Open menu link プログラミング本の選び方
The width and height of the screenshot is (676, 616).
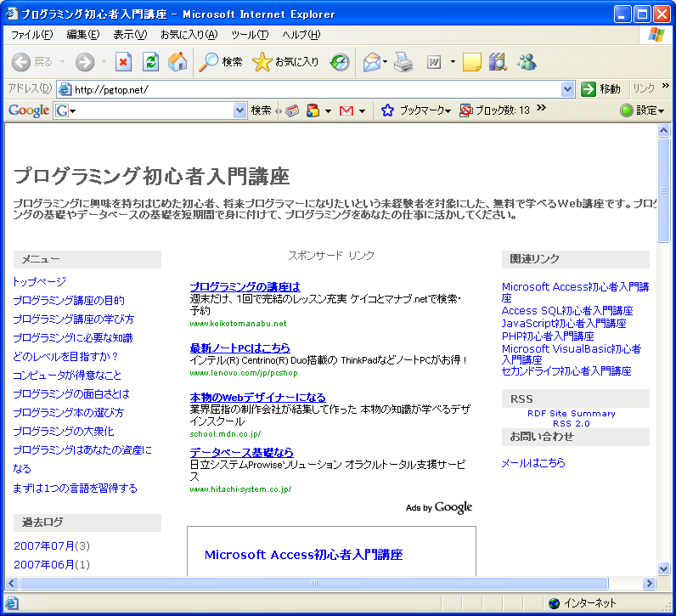[68, 412]
